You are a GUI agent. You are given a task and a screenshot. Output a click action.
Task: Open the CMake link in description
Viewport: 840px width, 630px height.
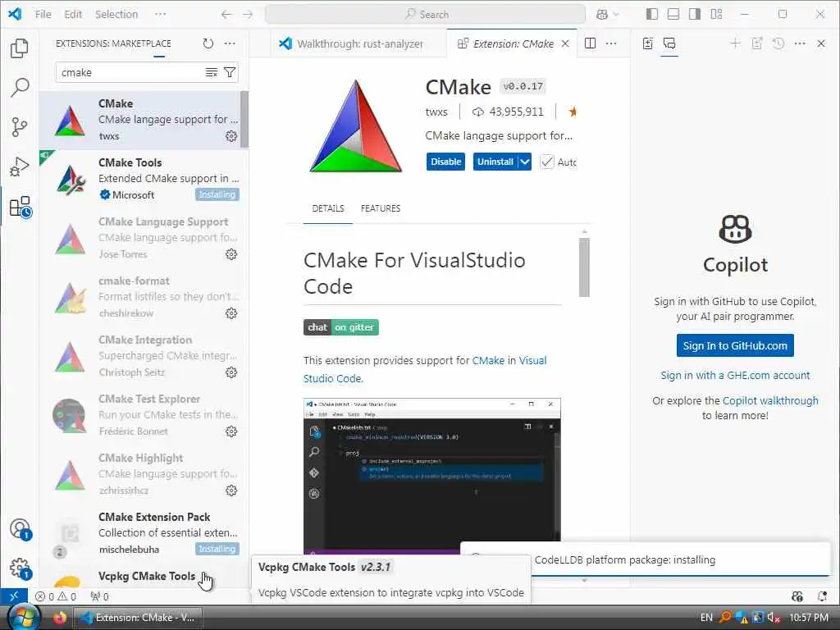488,361
